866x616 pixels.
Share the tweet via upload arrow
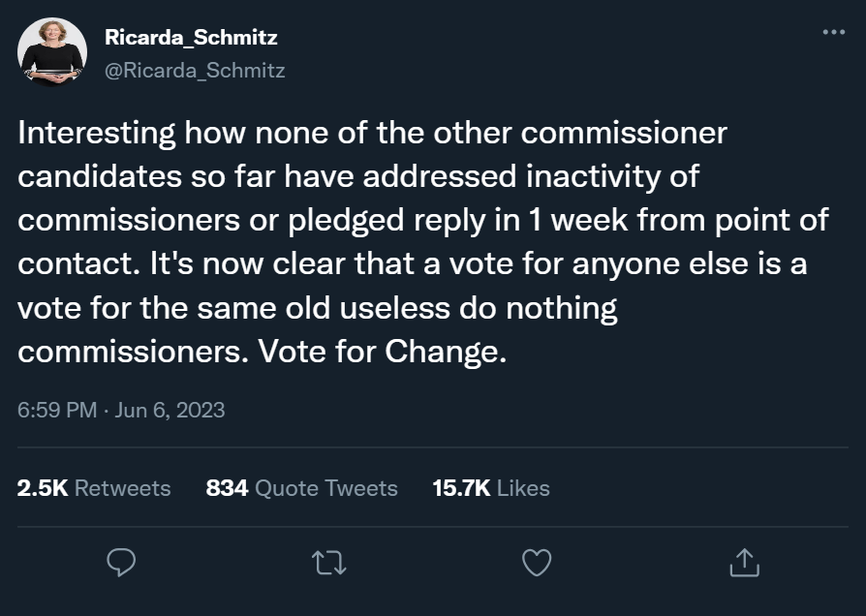tap(744, 562)
